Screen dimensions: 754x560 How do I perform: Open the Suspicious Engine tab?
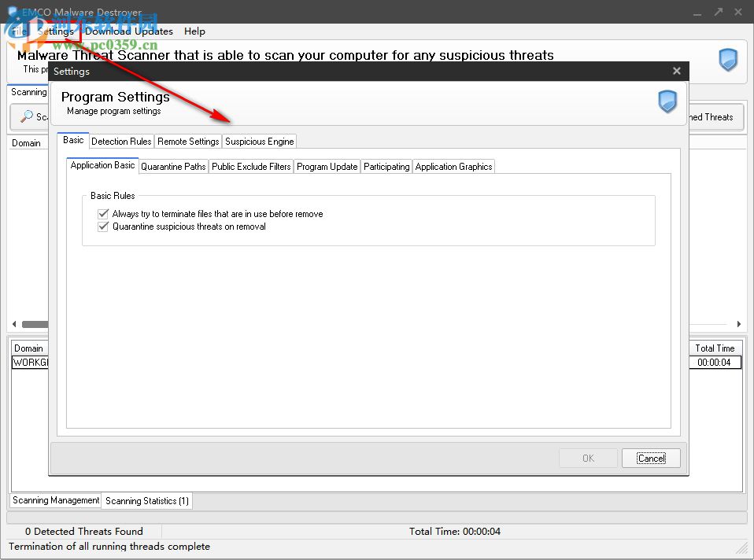[x=259, y=142]
